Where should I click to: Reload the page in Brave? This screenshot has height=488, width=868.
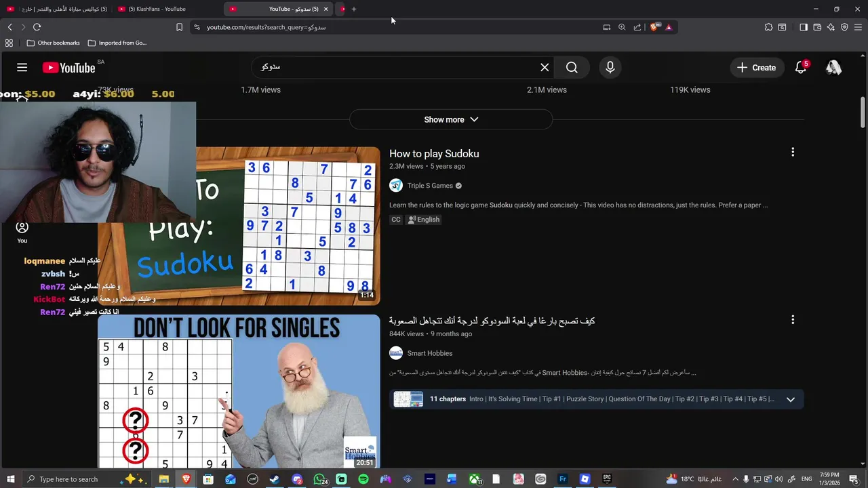pyautogui.click(x=37, y=27)
